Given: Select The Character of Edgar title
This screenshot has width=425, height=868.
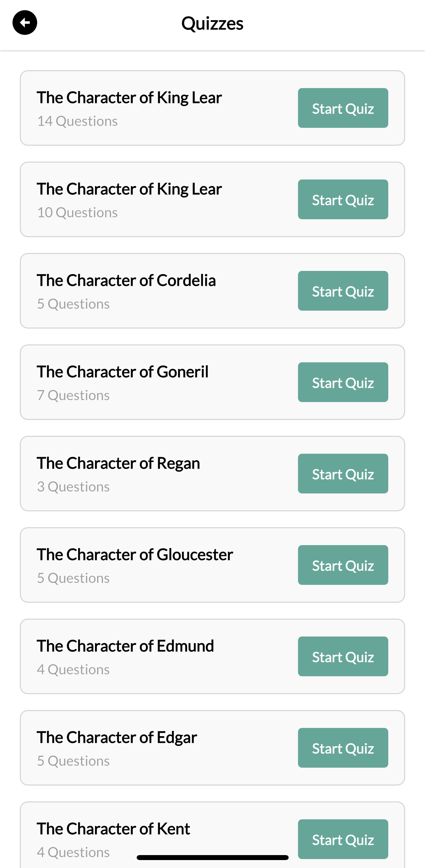Looking at the screenshot, I should 117,737.
